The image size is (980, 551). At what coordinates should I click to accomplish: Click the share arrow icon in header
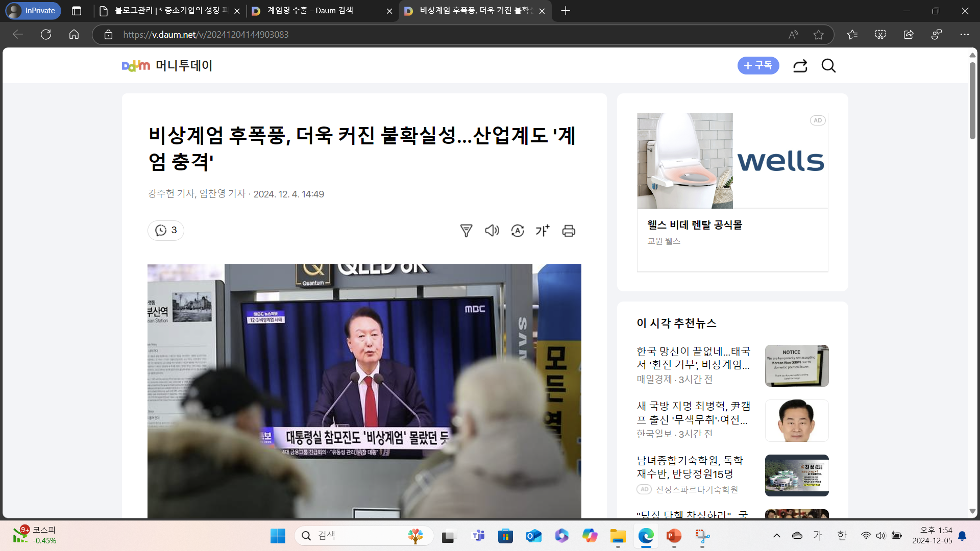click(x=800, y=66)
